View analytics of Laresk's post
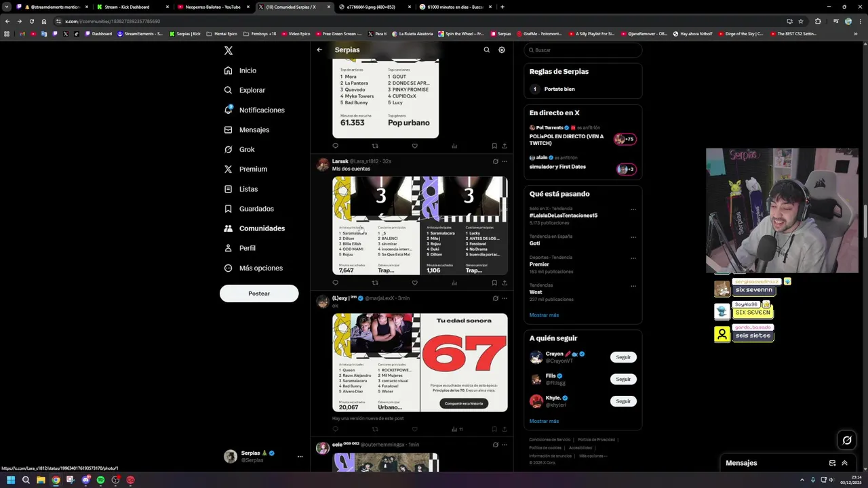The height and width of the screenshot is (488, 868). pyautogui.click(x=454, y=283)
